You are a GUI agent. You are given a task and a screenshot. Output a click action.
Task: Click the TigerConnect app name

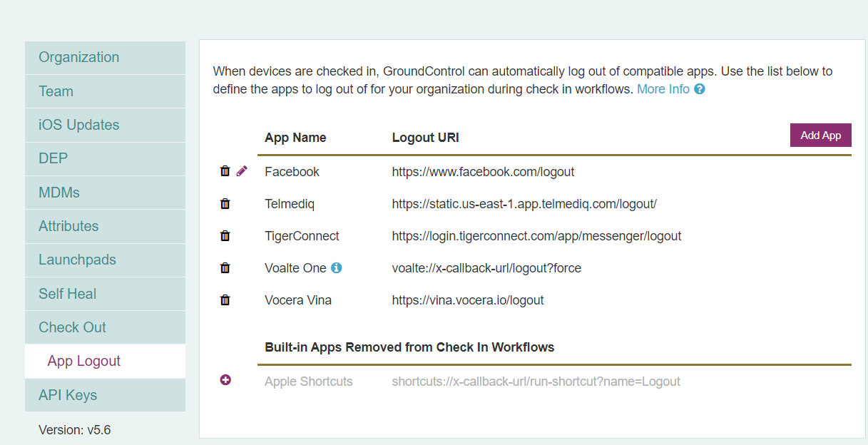pyautogui.click(x=302, y=236)
